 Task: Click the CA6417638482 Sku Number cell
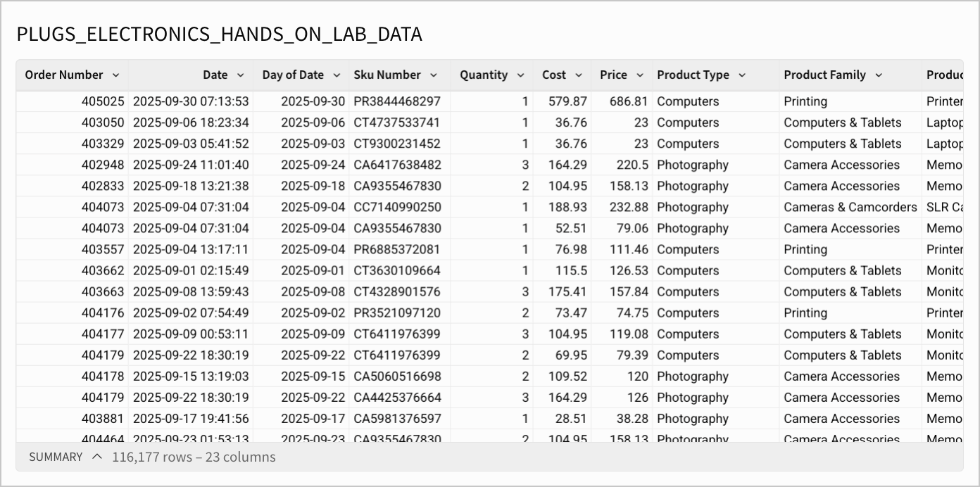tap(396, 165)
